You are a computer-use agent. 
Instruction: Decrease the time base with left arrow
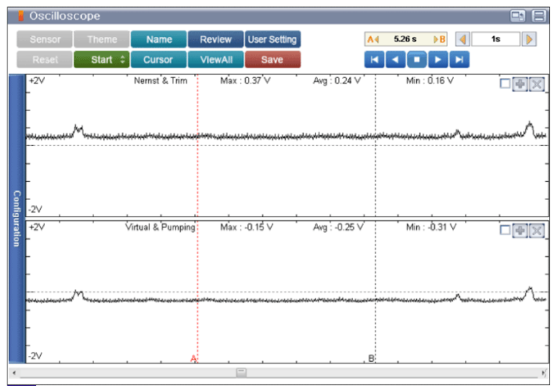click(x=463, y=40)
